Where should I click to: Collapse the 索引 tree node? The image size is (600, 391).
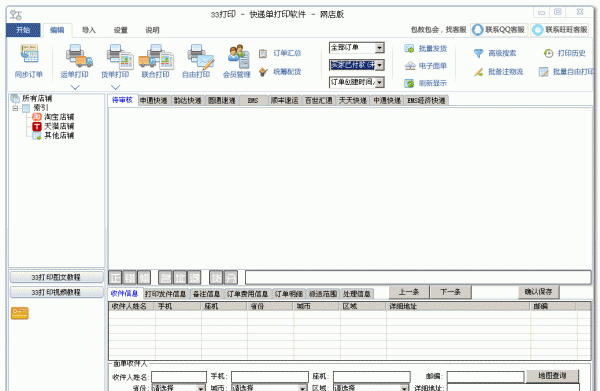15,108
